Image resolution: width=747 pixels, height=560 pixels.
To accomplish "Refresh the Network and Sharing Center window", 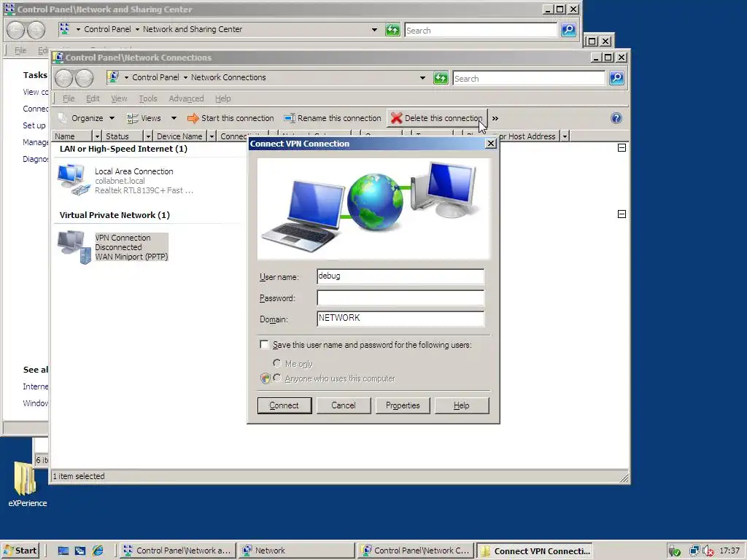I will pyautogui.click(x=392, y=30).
